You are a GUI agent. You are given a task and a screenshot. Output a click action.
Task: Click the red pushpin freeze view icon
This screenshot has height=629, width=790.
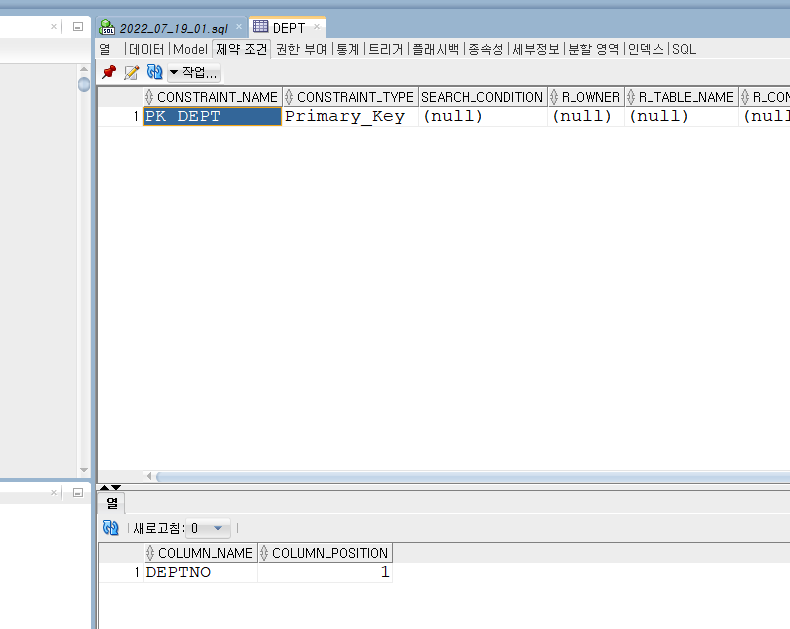[109, 73]
